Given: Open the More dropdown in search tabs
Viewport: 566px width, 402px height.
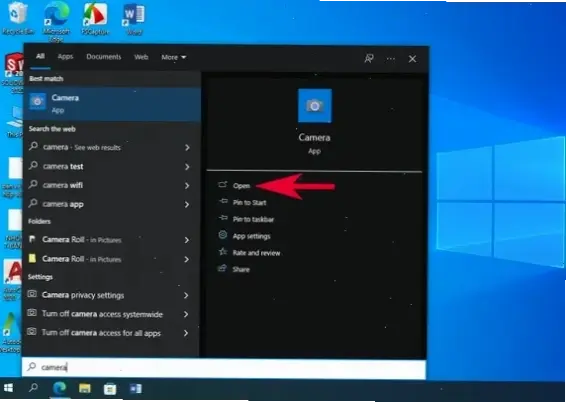Looking at the screenshot, I should click(x=174, y=57).
